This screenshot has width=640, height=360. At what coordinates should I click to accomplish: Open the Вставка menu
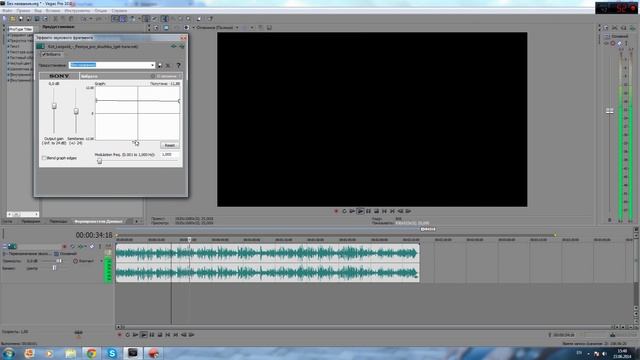(x=53, y=11)
